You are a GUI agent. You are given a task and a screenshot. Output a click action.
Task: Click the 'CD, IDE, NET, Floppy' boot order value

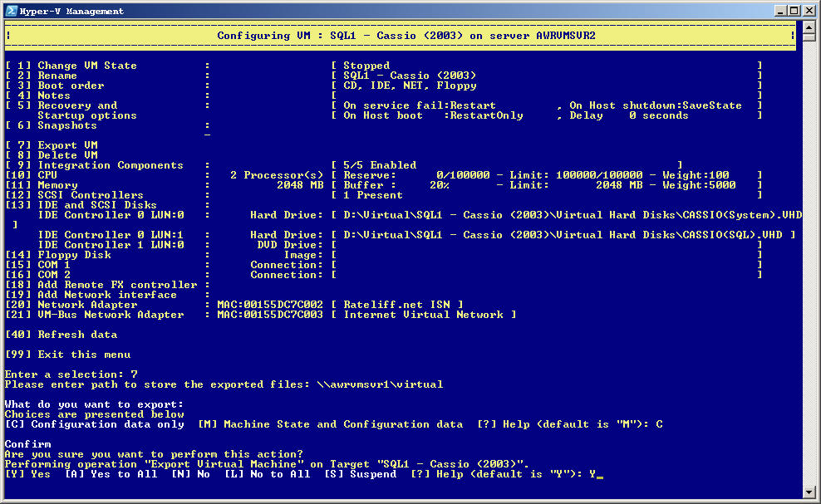coord(410,86)
